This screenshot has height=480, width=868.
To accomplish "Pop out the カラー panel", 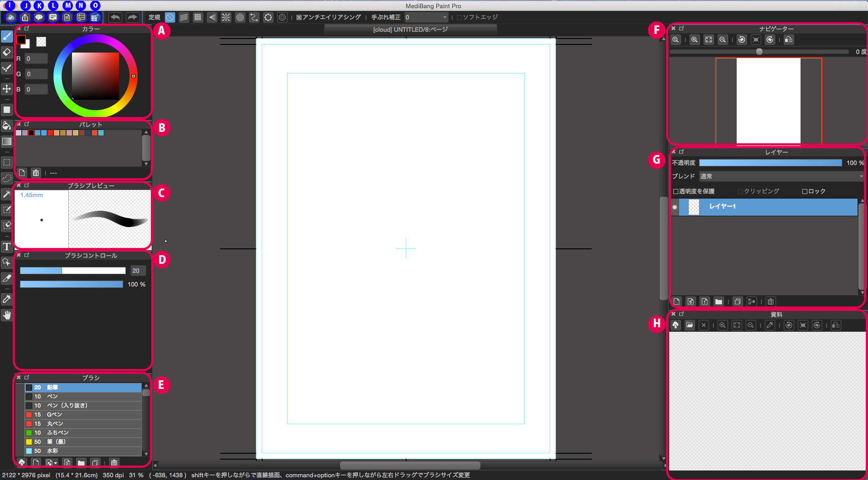I will [x=27, y=29].
